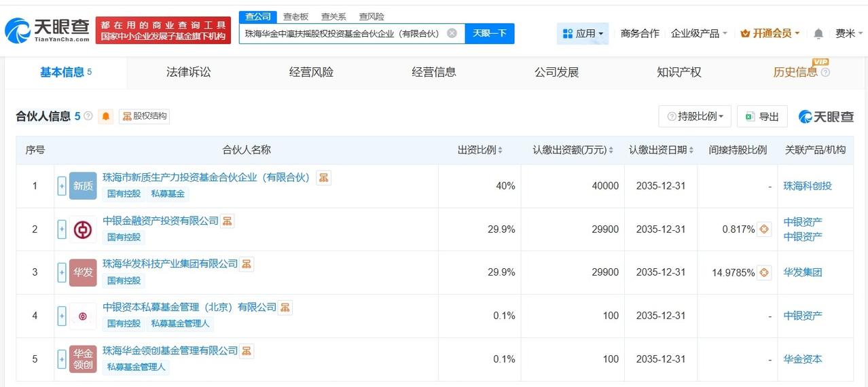Select the 查关系 search tab
Screen dimensions: 868x387
point(333,16)
